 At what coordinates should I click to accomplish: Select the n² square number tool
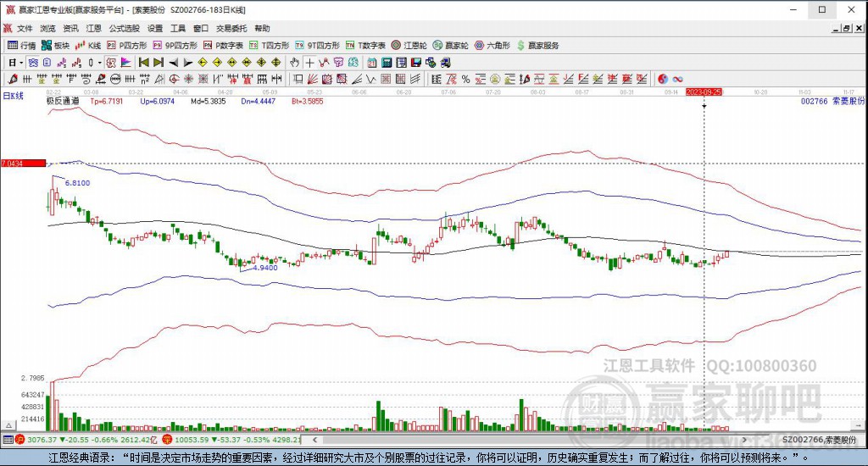click(x=145, y=79)
